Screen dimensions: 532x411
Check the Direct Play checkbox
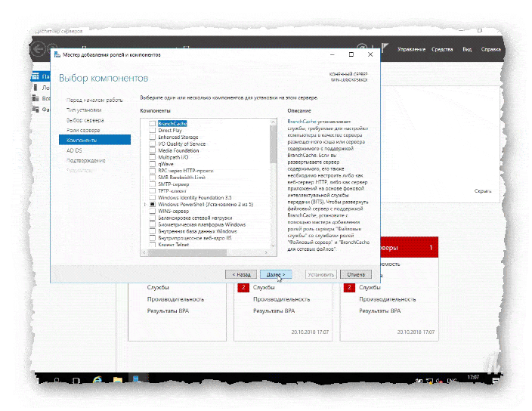pyautogui.click(x=153, y=130)
